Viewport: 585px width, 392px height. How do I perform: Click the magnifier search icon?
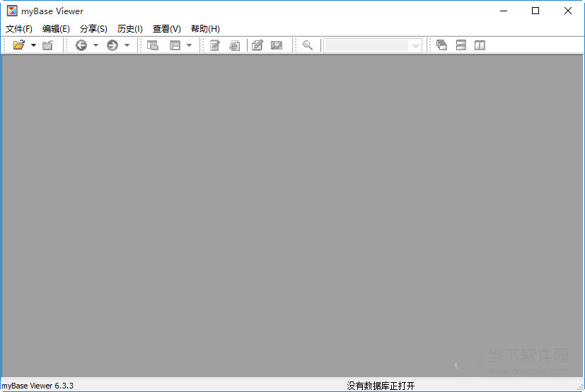click(308, 45)
